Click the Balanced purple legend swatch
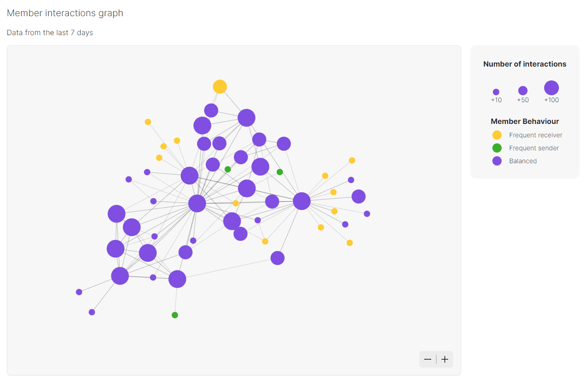Screen dimensions: 588x381 point(497,161)
